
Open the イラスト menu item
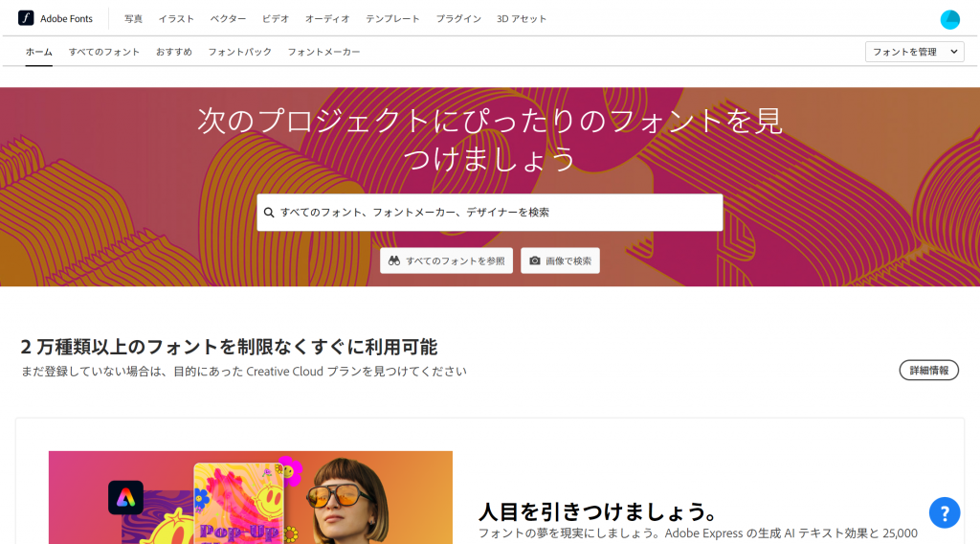[x=176, y=19]
